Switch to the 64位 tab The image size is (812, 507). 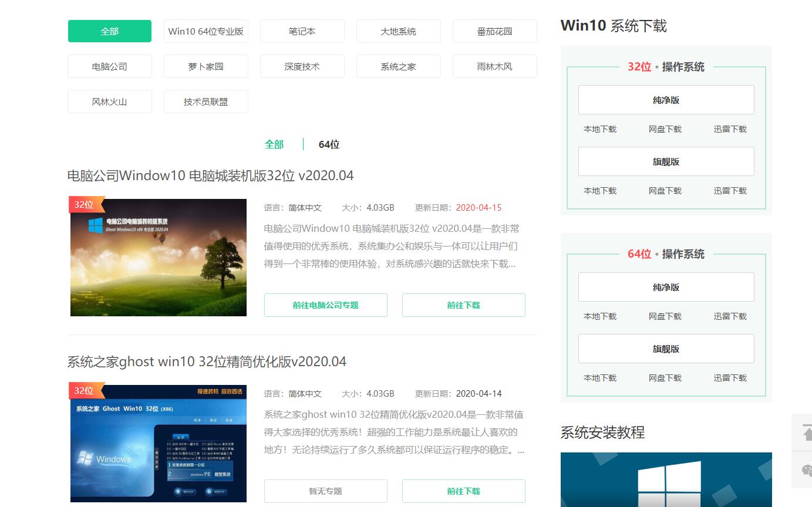328,144
